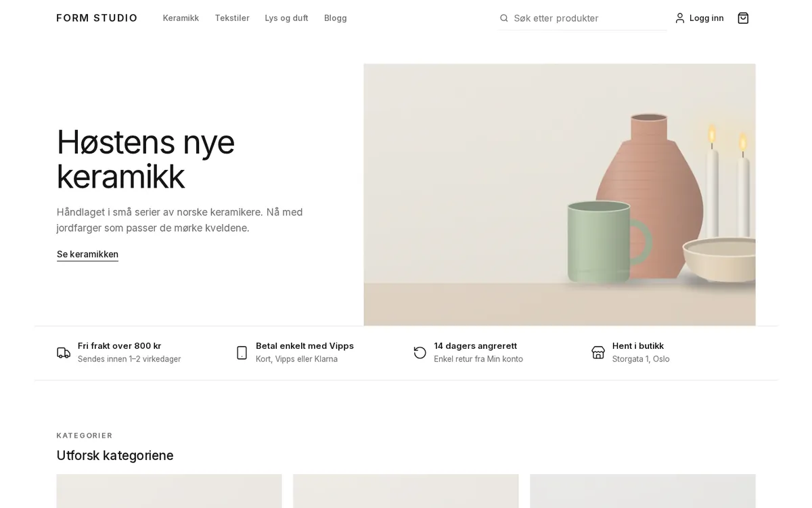
Task: Click the mobile phone Vipps icon
Action: [242, 352]
